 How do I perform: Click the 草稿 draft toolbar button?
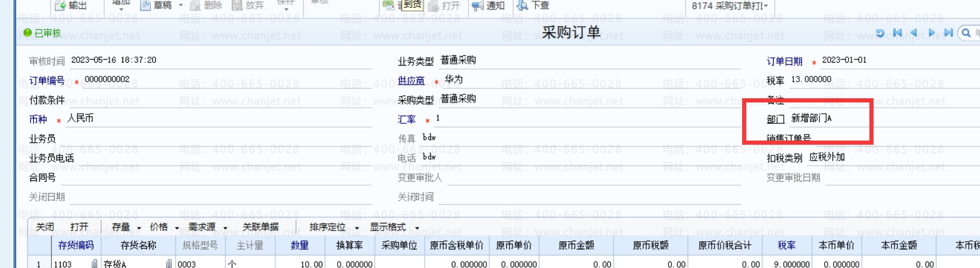click(x=157, y=5)
